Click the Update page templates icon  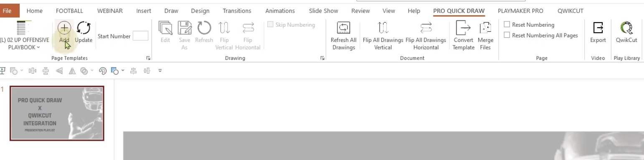point(84,28)
